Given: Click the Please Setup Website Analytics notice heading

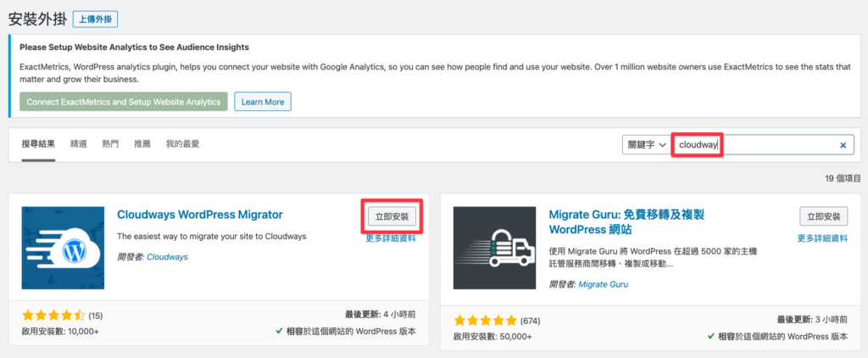Looking at the screenshot, I should [x=134, y=48].
